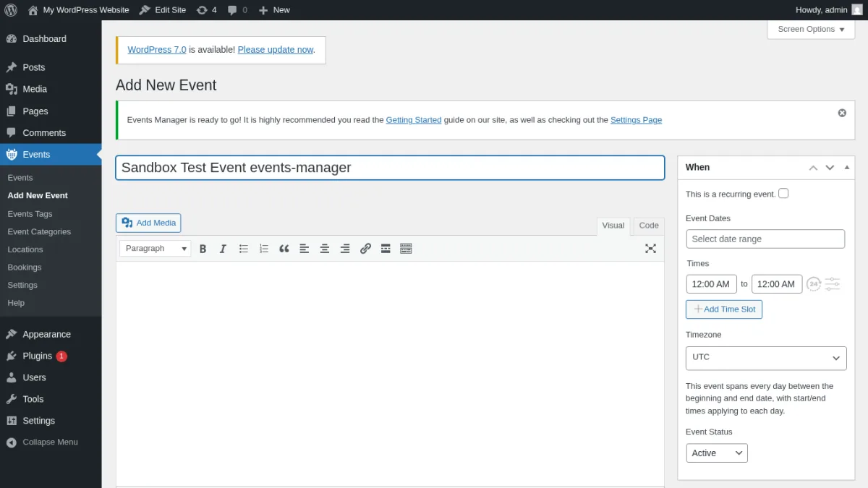Expand the Screen Options panel
The image size is (868, 488).
(811, 29)
